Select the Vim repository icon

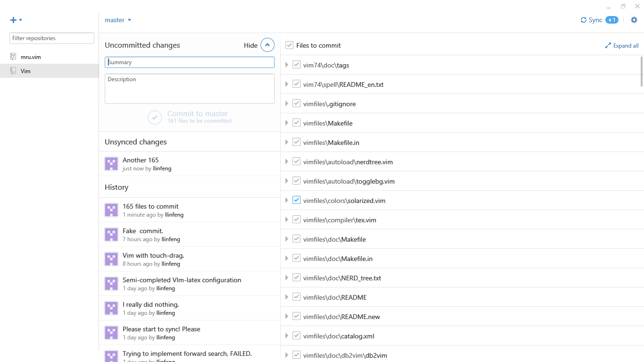pos(13,71)
